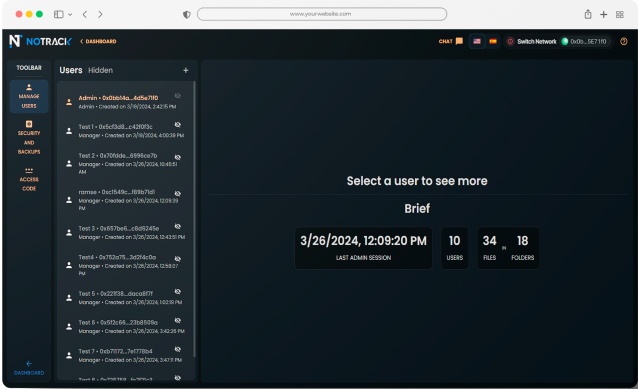Select the Admin user name
Image resolution: width=638 pixels, height=389 pixels.
point(118,98)
